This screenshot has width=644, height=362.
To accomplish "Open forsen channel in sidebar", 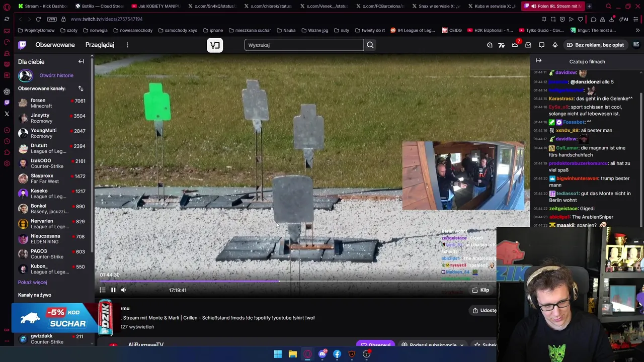I will point(52,103).
